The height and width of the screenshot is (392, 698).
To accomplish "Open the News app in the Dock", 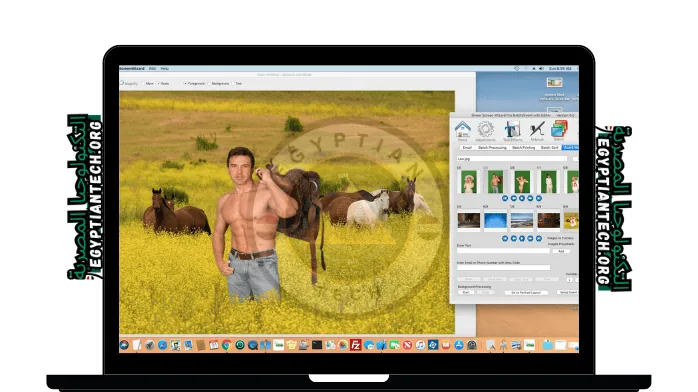I will click(x=407, y=345).
